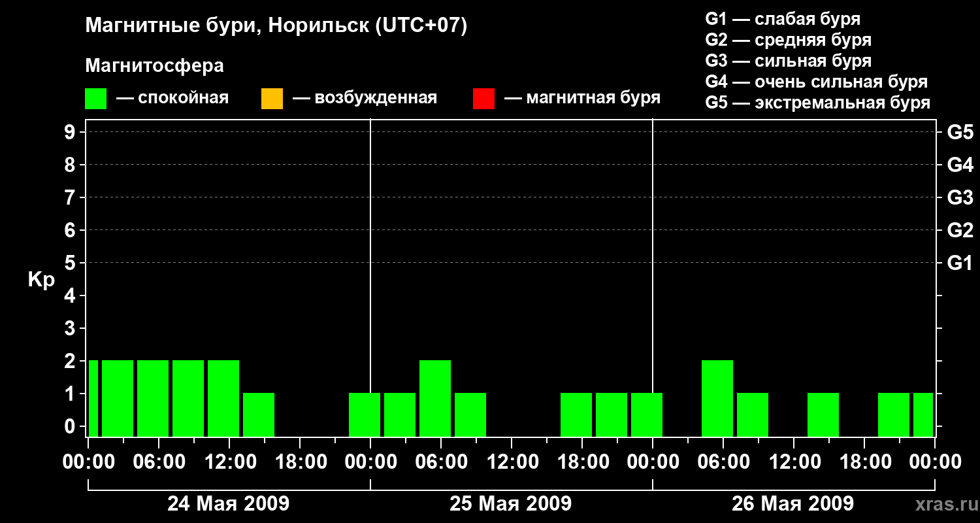Click the narrow first bar at 24 May 00:00
The width and height of the screenshot is (980, 523).
(x=93, y=398)
